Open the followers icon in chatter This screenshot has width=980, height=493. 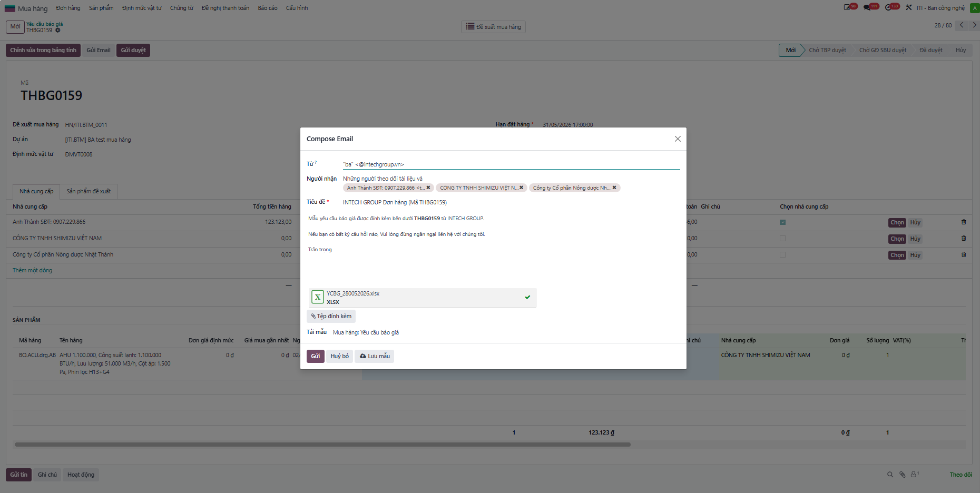(x=915, y=474)
